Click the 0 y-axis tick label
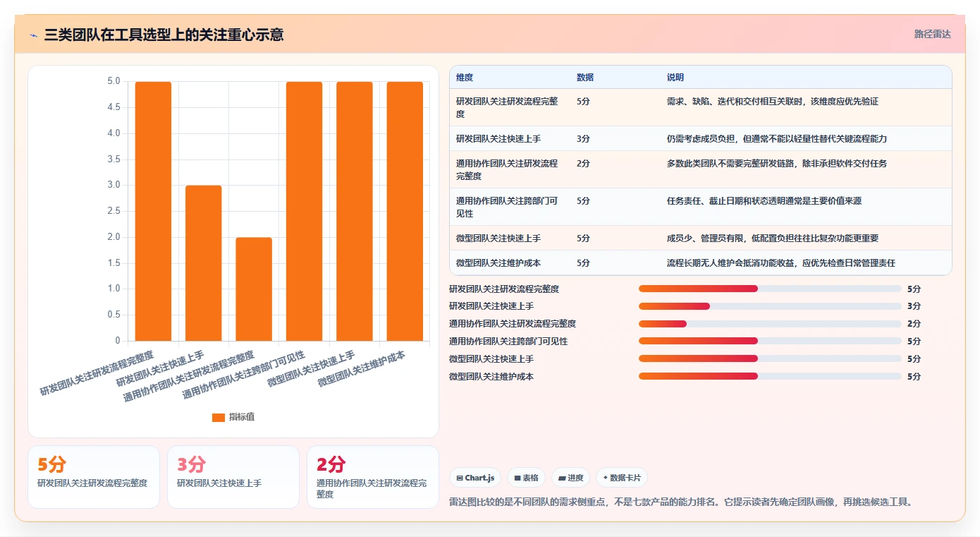Screen dimensions: 980x537 (118, 341)
